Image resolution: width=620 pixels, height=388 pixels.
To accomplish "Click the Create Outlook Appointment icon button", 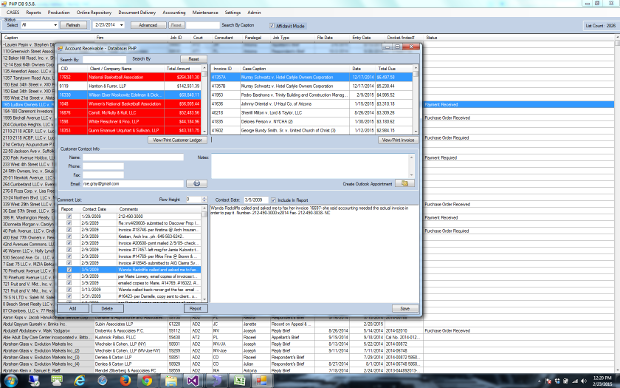I will click(405, 184).
